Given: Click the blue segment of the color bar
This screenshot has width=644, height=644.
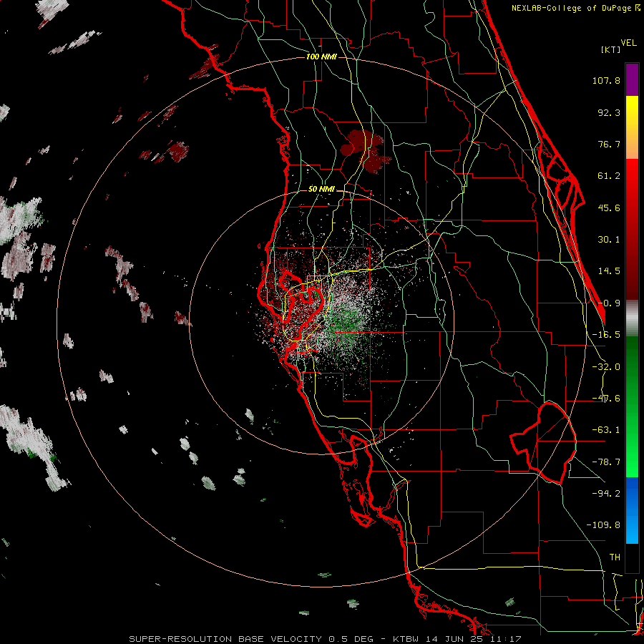Looking at the screenshot, I should click(x=632, y=510).
